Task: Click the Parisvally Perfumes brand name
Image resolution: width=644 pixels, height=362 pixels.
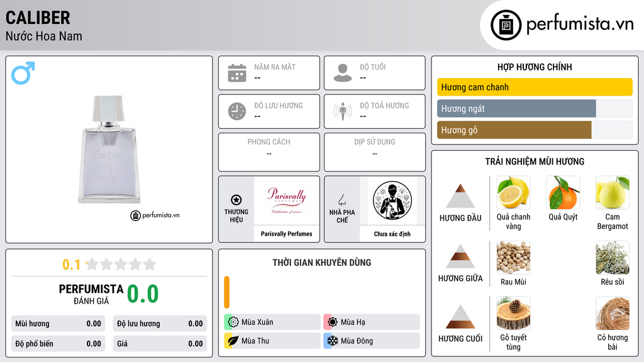Action: point(287,234)
